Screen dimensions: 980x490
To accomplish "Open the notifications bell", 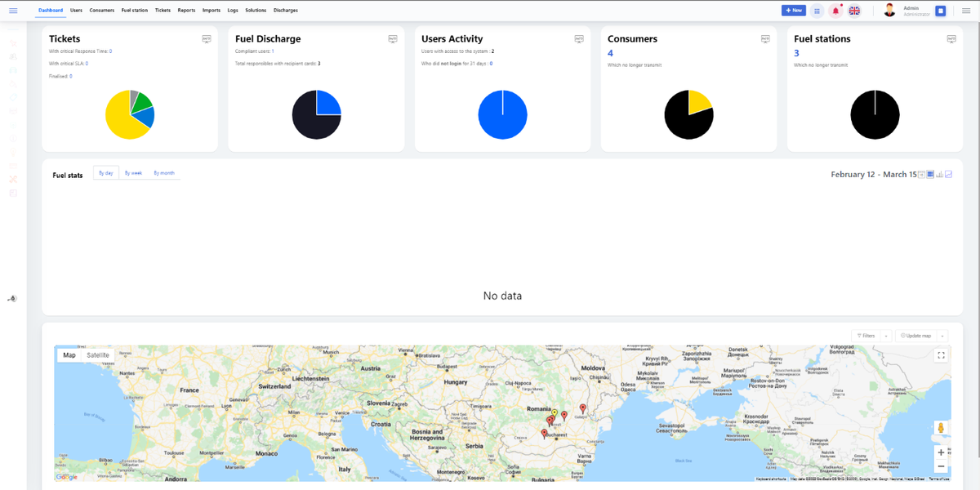I will click(835, 11).
